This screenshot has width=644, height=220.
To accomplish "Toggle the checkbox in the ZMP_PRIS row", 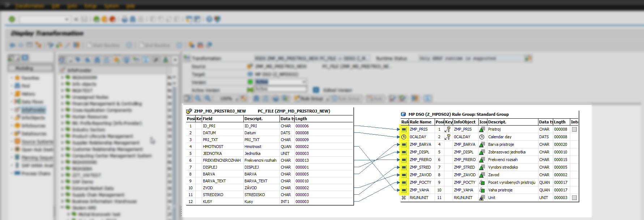I will point(574,129).
